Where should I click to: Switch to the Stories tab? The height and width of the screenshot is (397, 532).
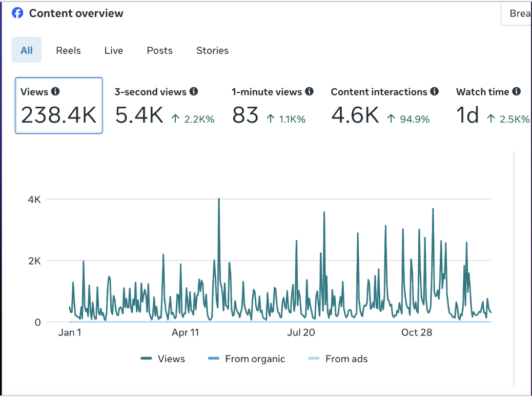[212, 51]
